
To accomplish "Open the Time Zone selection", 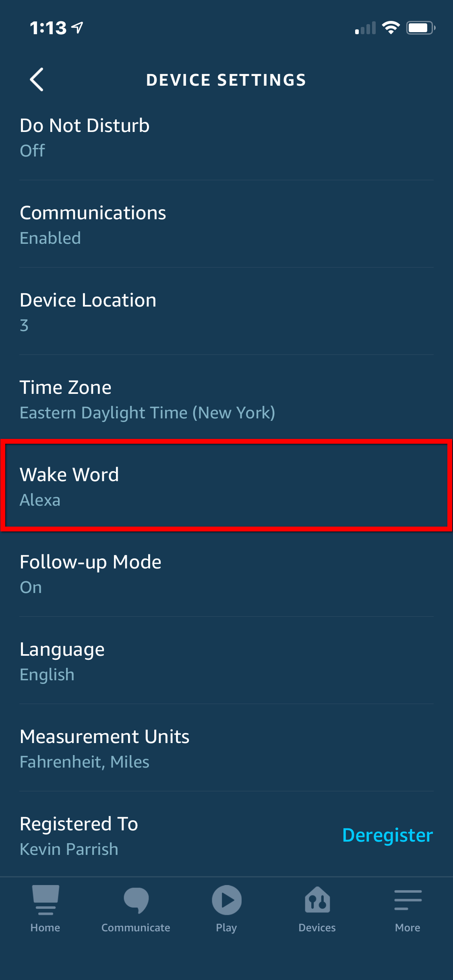I will point(226,399).
